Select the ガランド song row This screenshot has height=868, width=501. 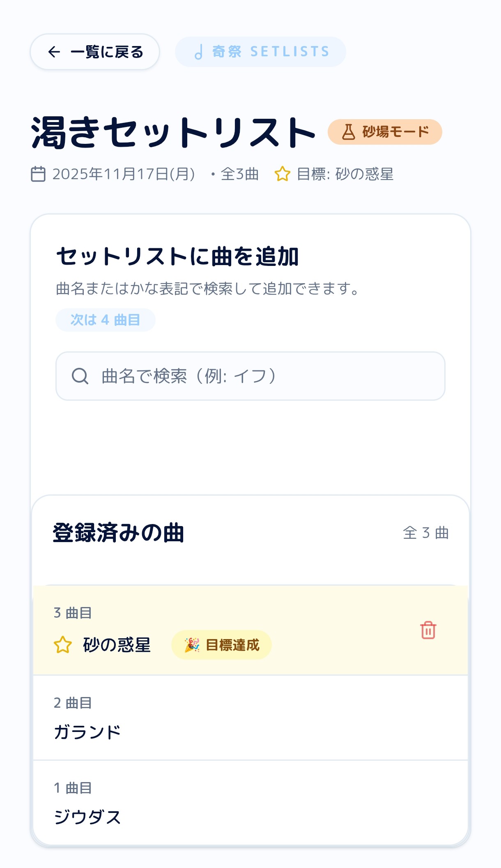(250, 718)
